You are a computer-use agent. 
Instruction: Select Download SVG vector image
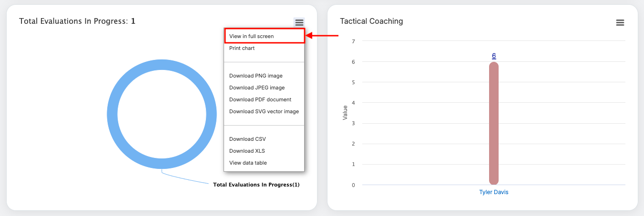pos(264,111)
